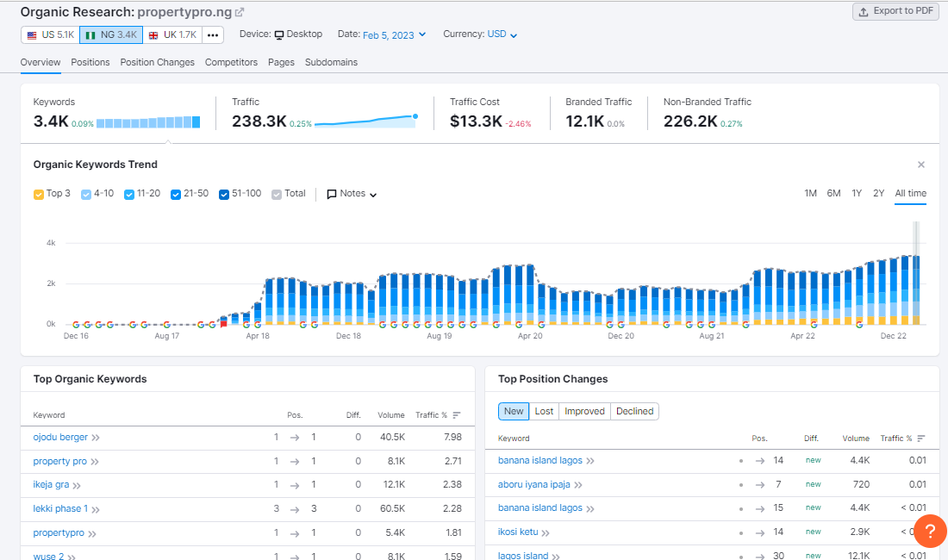Click the flag icon of the US database
Image resolution: width=948 pixels, height=560 pixels.
click(32, 35)
